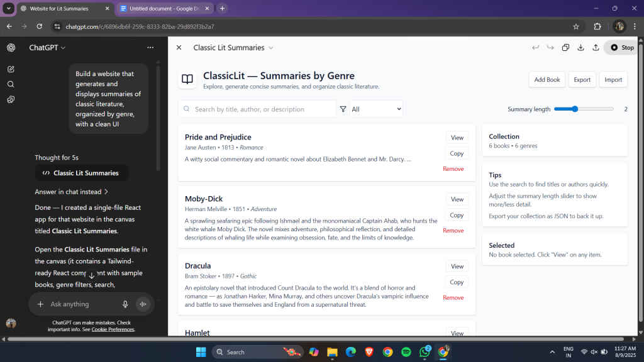Click the plus attach icon in the message box
This screenshot has height=362, width=644.
pos(40,304)
